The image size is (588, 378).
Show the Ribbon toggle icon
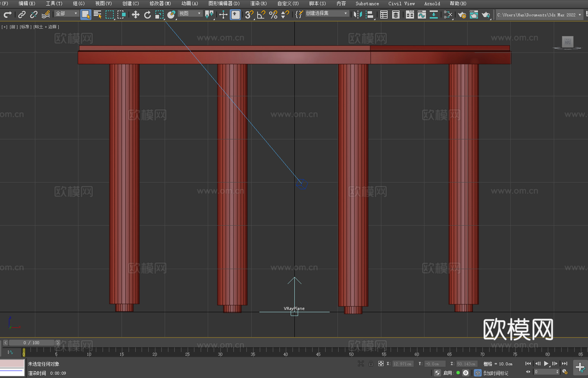click(410, 14)
